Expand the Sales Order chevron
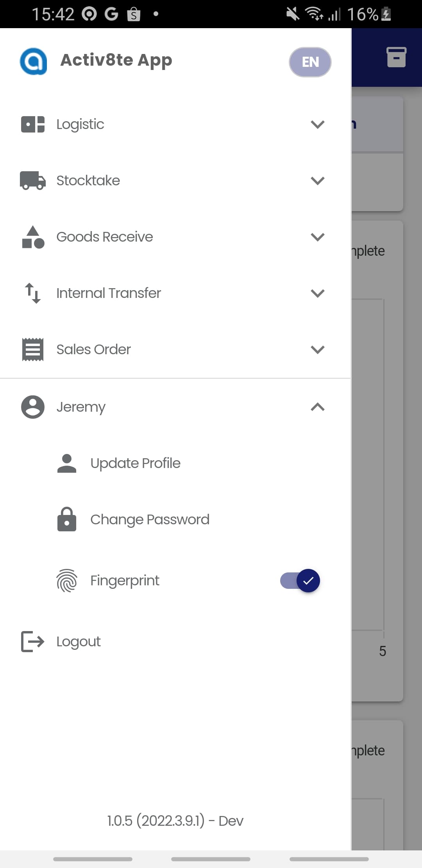Image resolution: width=422 pixels, height=868 pixels. coord(318,350)
